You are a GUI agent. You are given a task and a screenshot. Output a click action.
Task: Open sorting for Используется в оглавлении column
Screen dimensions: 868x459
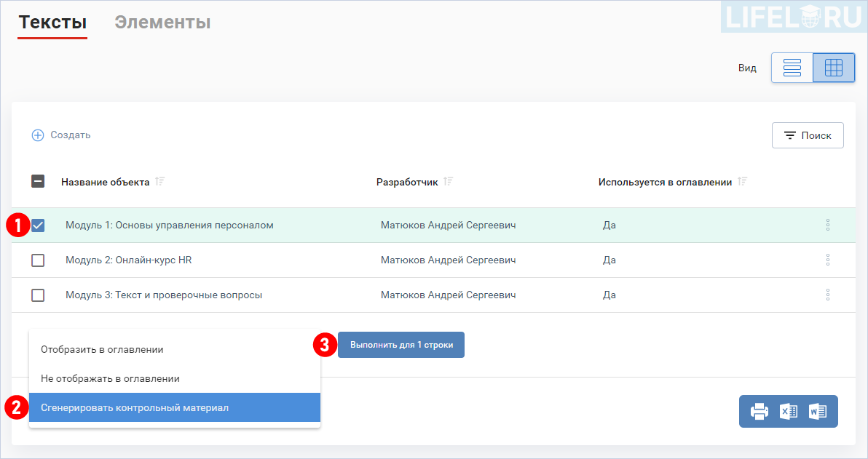click(742, 181)
